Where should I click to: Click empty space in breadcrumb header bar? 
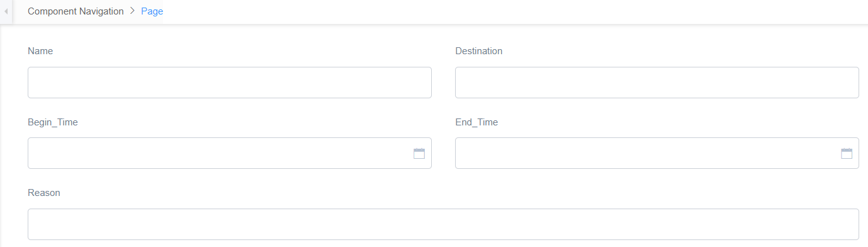pos(504,11)
